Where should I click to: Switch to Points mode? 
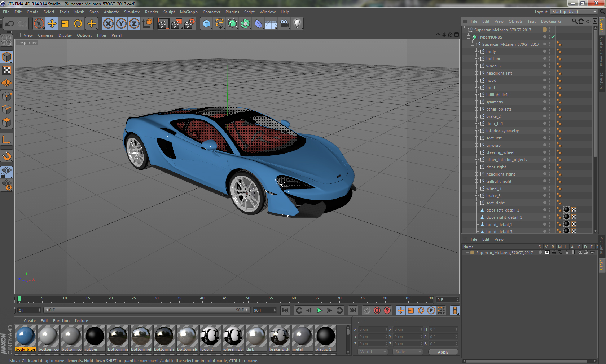click(6, 96)
